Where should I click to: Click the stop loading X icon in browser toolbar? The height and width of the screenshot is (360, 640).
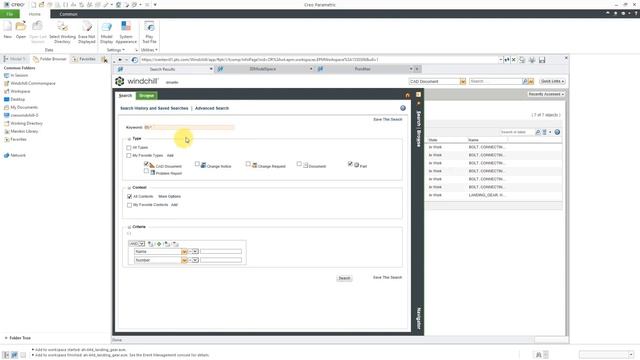coord(514,60)
